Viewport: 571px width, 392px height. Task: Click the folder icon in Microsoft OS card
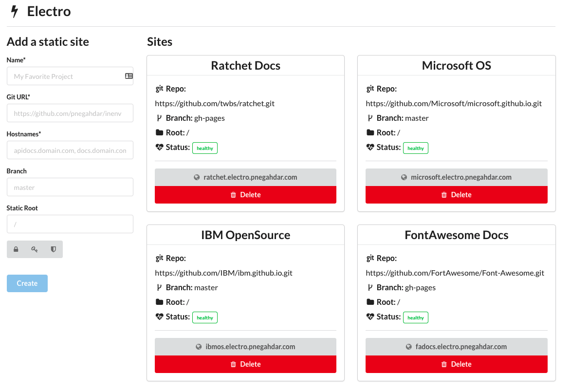coord(370,132)
